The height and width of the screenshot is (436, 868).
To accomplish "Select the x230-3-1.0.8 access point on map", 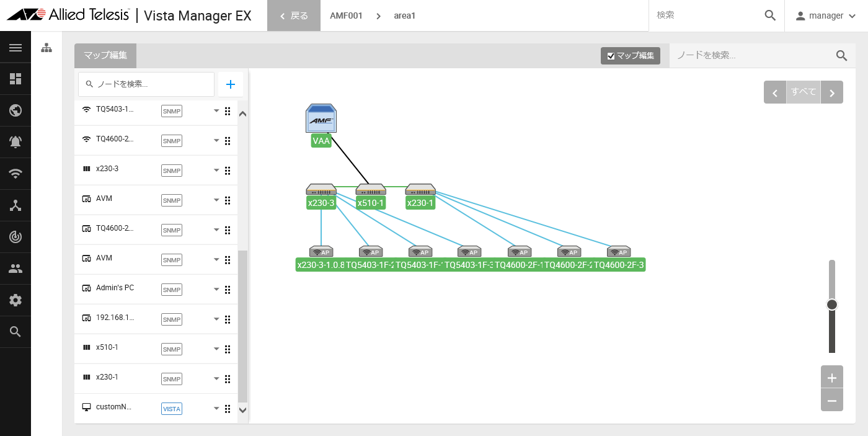I will pyautogui.click(x=321, y=251).
